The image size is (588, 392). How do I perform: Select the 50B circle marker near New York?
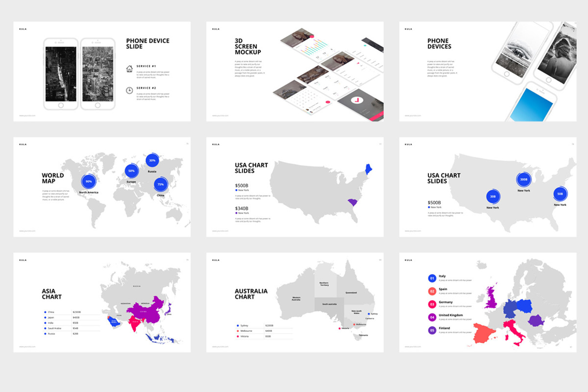pyautogui.click(x=559, y=194)
